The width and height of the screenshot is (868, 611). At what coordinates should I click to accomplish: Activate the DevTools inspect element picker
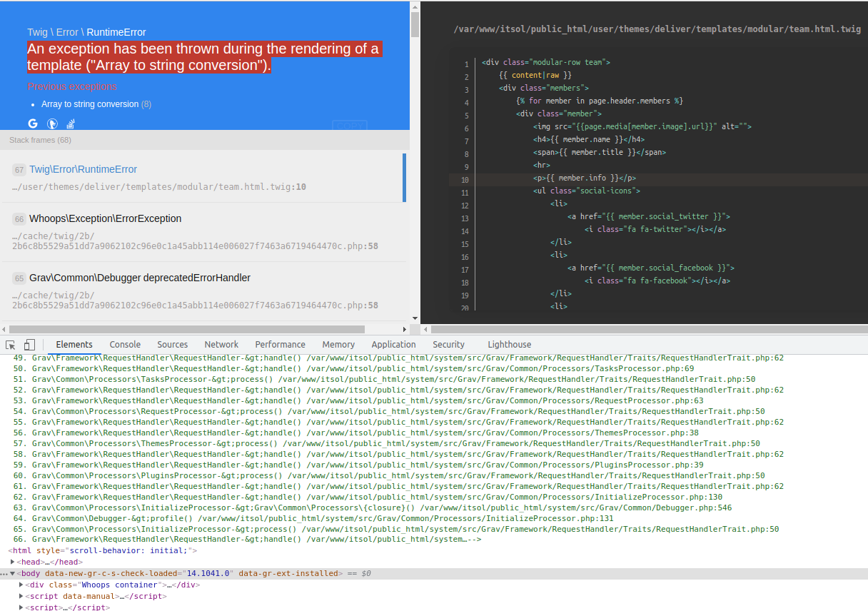(11, 344)
